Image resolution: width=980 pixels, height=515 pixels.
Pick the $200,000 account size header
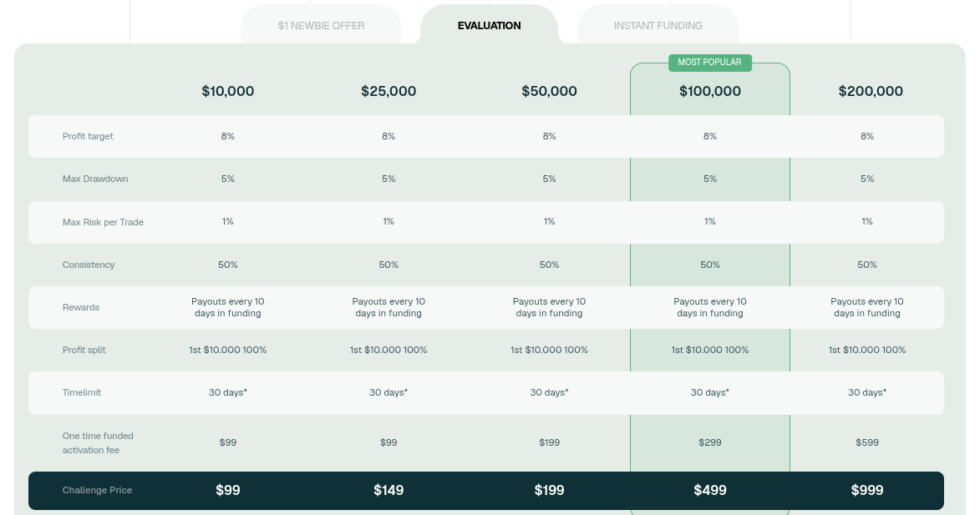tap(871, 91)
